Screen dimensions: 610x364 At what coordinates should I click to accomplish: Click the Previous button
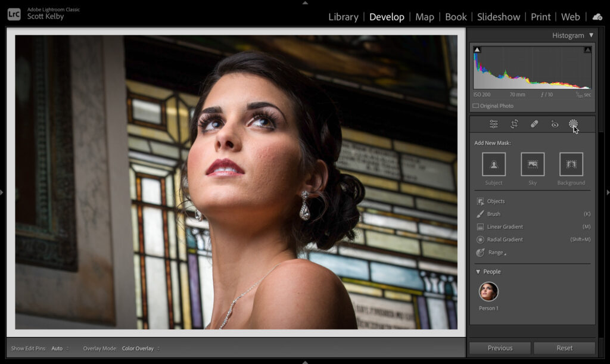500,348
